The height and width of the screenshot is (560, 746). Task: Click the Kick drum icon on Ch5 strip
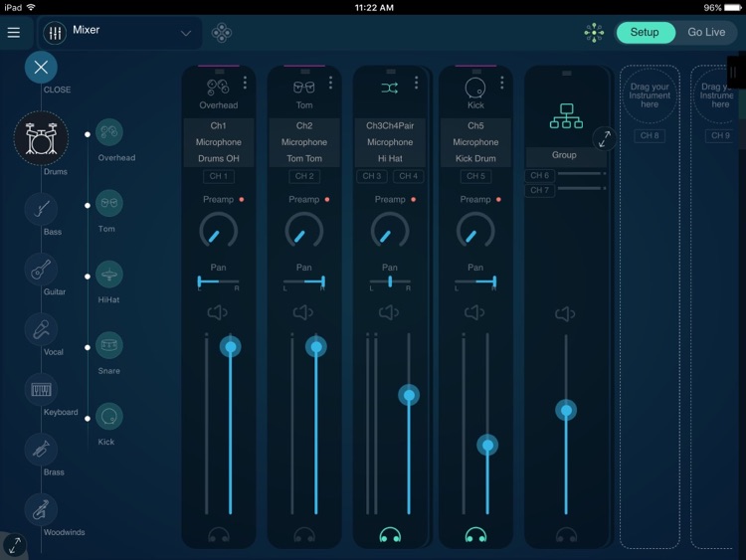[474, 88]
